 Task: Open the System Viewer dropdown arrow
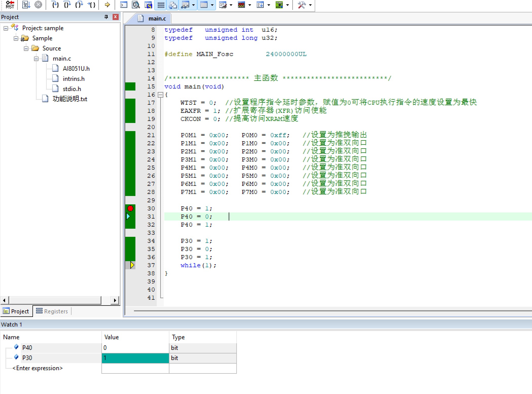tap(288, 5)
